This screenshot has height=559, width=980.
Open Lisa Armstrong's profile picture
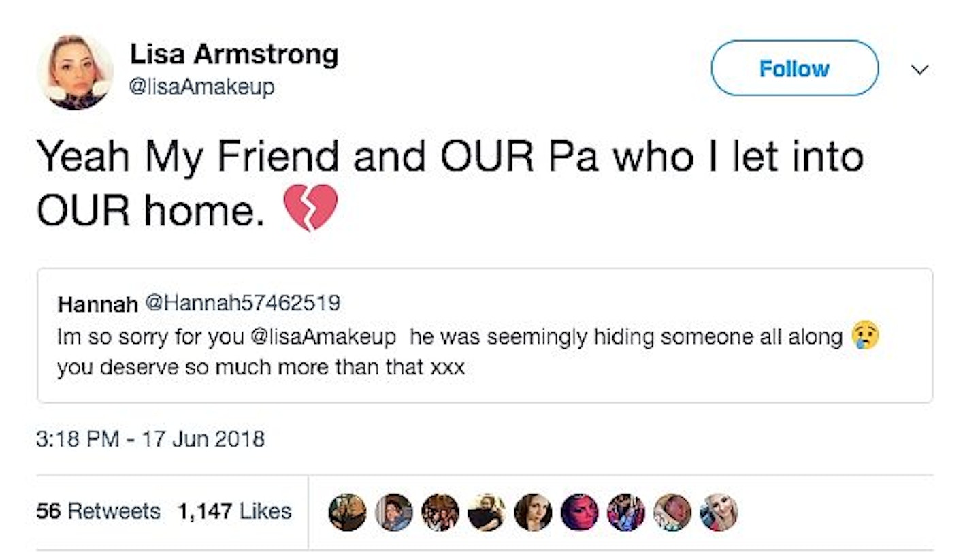[x=76, y=72]
